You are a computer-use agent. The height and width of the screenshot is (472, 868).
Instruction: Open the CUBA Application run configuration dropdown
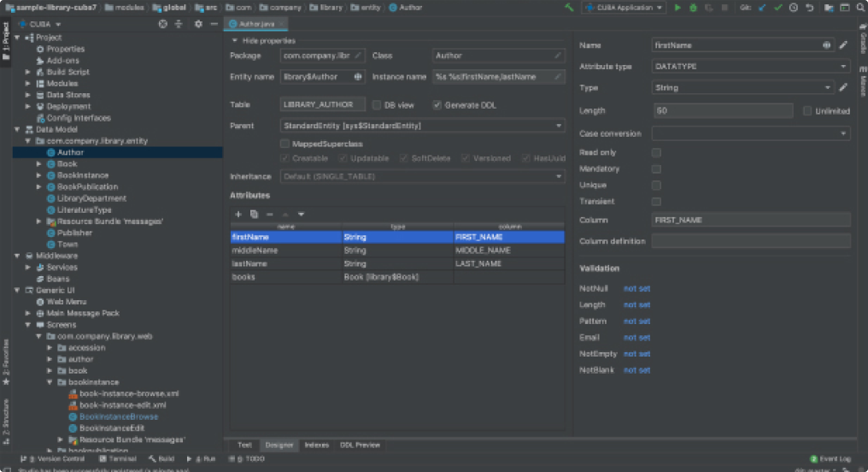pos(624,8)
